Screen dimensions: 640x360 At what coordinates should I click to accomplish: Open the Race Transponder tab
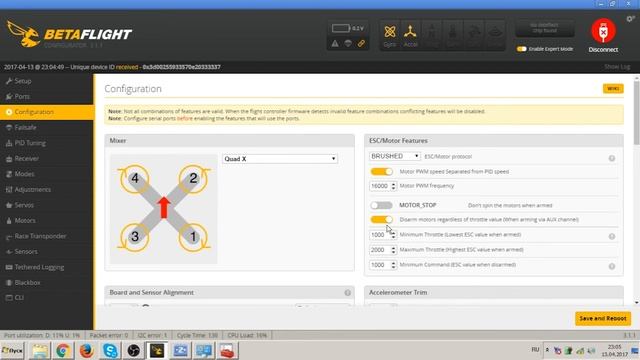(x=47, y=236)
